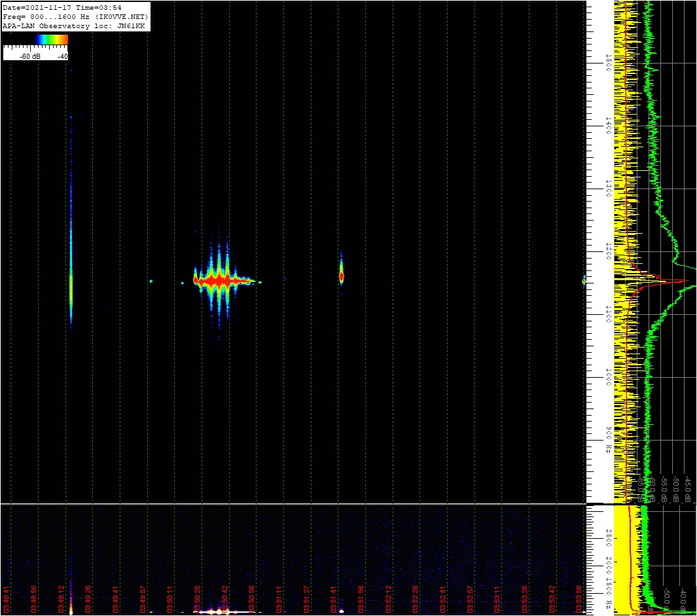Click the dark dot marker in the lower spectrum graph
The image size is (697, 616).
(642, 584)
